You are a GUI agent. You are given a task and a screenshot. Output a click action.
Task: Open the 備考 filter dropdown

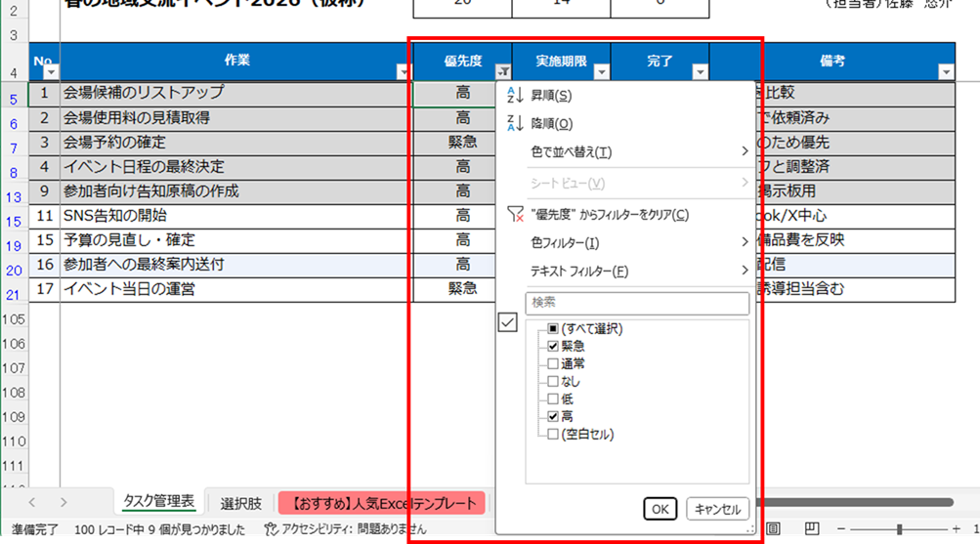tap(946, 72)
